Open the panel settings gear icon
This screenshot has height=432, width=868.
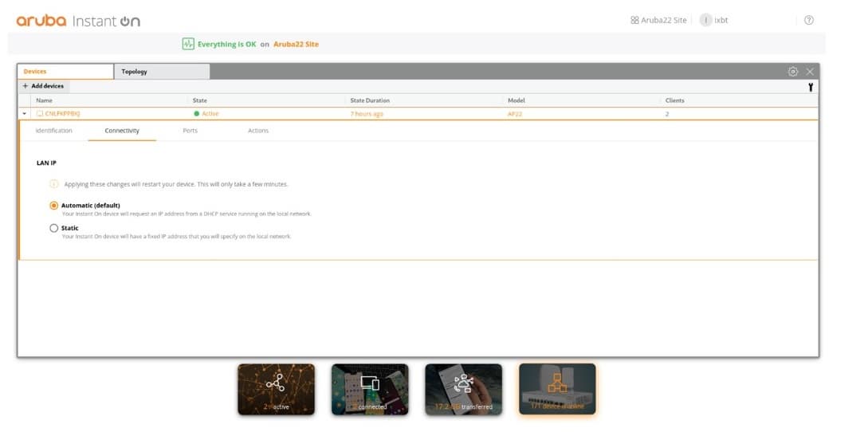pyautogui.click(x=793, y=72)
